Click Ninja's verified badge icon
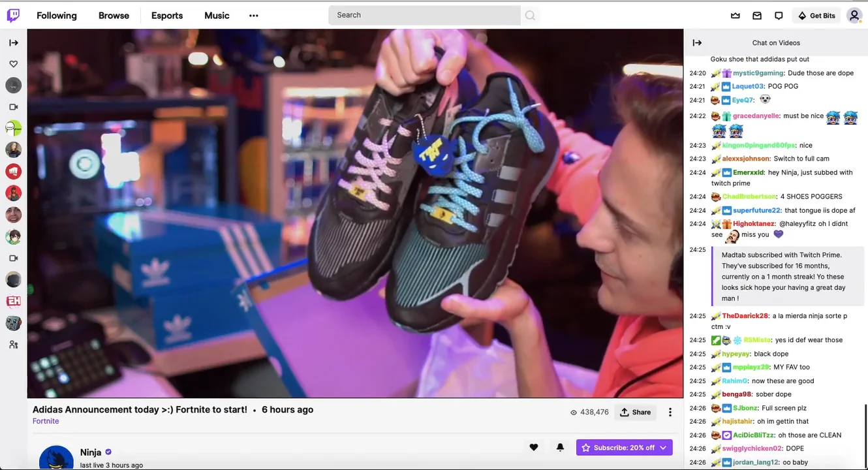This screenshot has width=868, height=470. (108, 452)
